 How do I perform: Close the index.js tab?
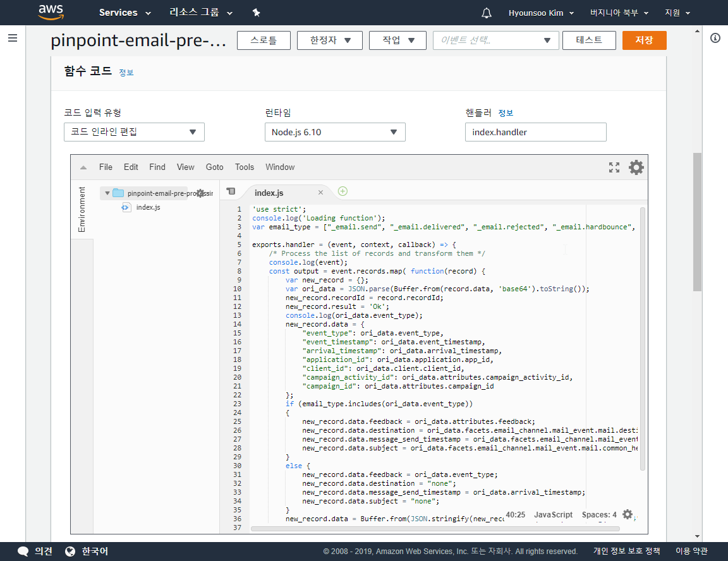tap(320, 193)
